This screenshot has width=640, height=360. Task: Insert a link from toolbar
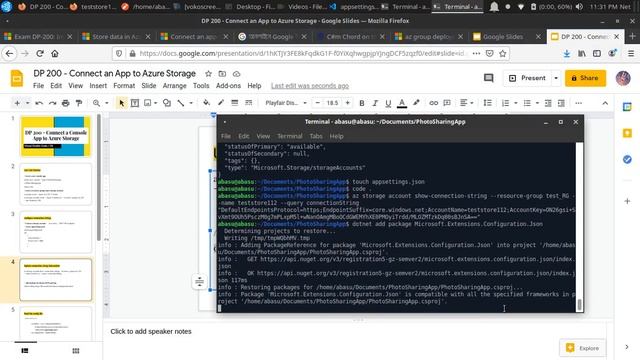pos(433,103)
